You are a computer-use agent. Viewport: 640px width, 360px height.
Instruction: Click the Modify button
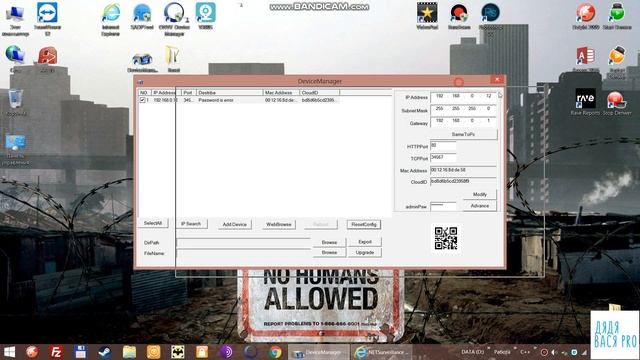(480, 194)
